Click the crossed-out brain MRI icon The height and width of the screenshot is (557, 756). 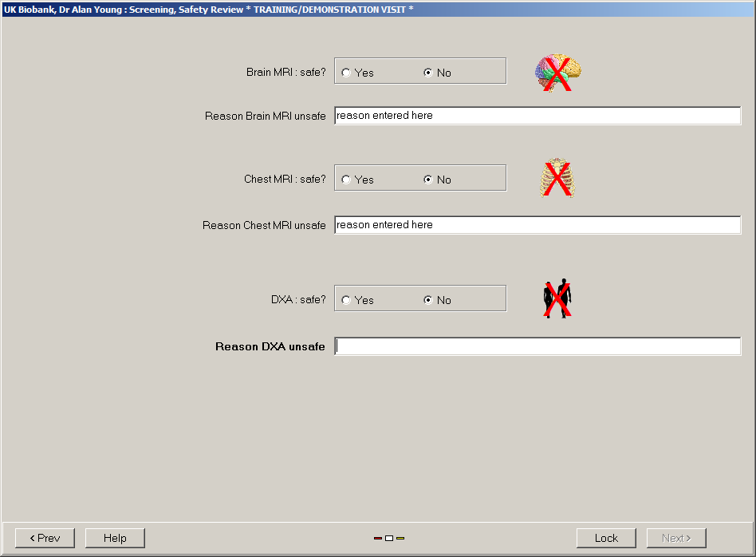tap(557, 73)
